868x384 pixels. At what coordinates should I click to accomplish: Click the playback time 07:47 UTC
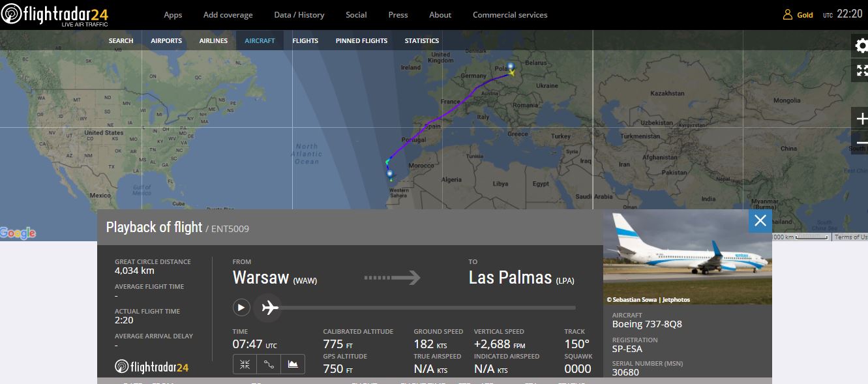[x=255, y=344]
